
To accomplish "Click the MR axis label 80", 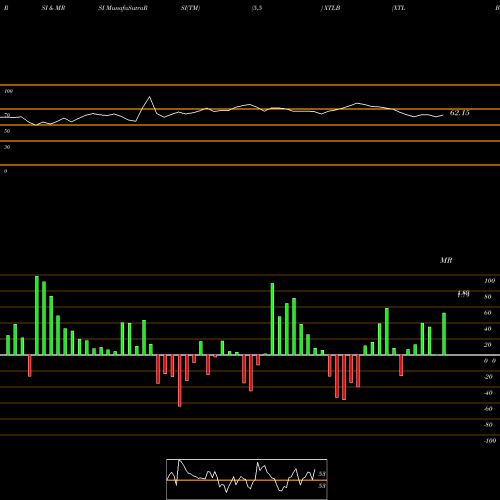I will click(488, 297).
